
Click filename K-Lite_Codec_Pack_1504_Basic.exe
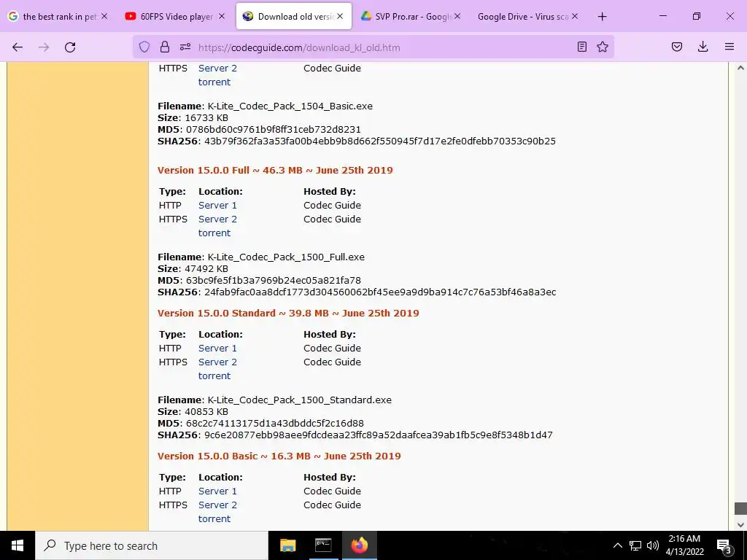290,106
